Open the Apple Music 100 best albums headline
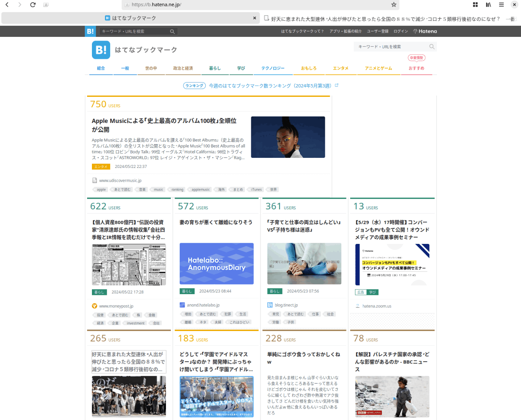Viewport: 521px width, 420px height. (164, 125)
